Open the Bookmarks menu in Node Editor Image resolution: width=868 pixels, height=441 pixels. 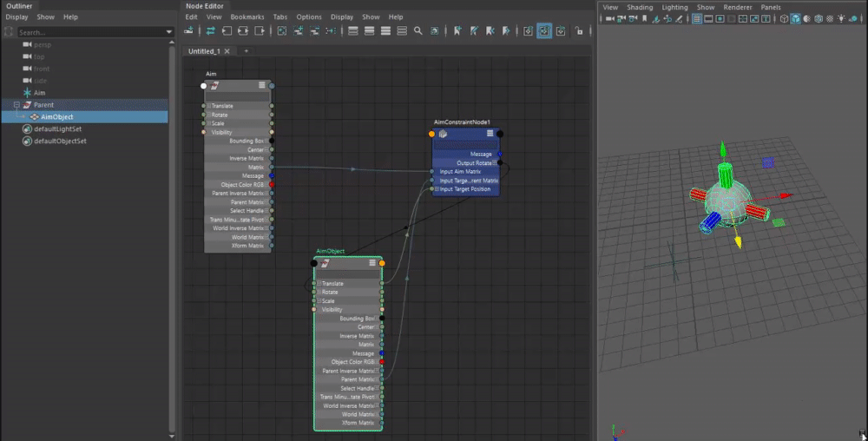coord(247,16)
